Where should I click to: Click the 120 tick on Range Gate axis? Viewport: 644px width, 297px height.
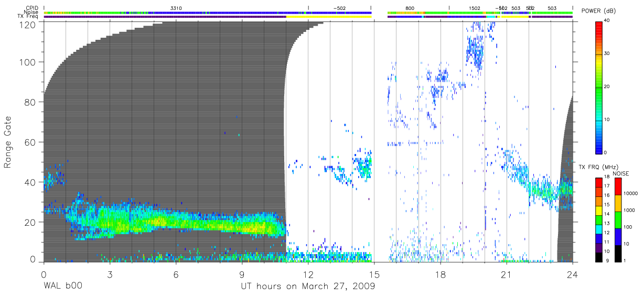tap(28, 24)
